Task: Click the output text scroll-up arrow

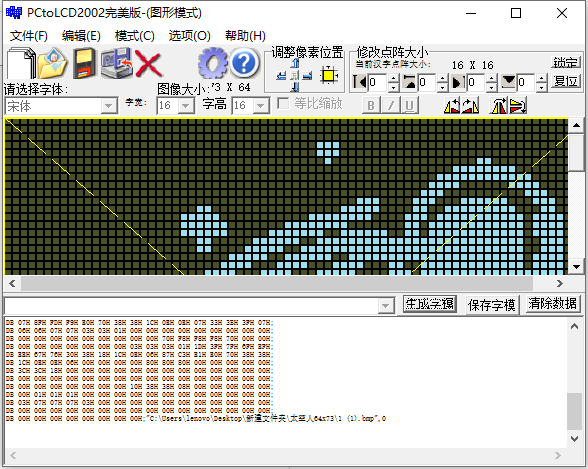Action: tap(574, 326)
